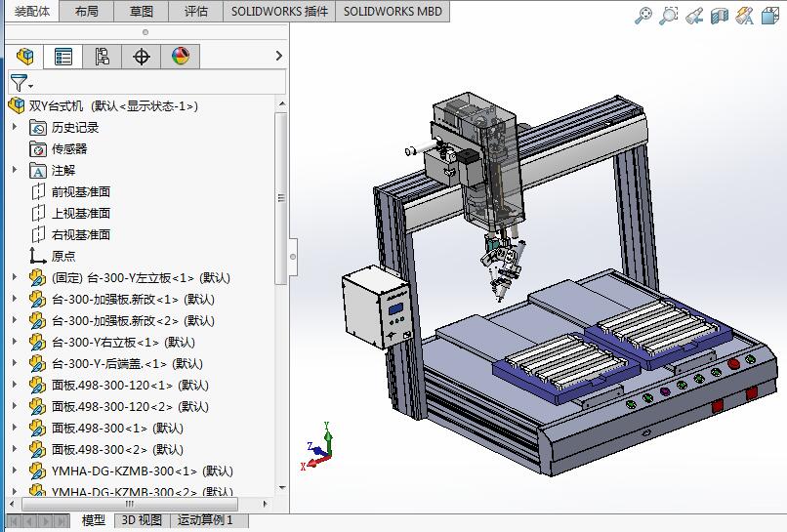Click the tree vertical scrollbar down arrow
This screenshot has width=787, height=532.
[282, 487]
